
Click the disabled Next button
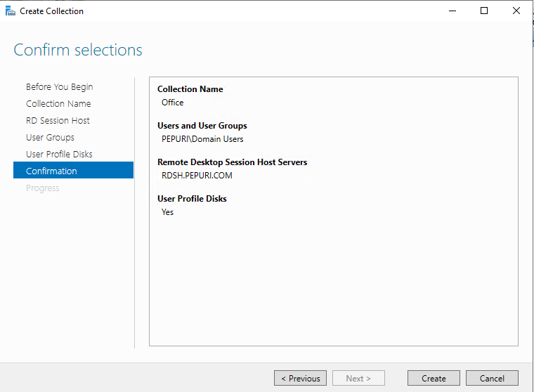358,378
